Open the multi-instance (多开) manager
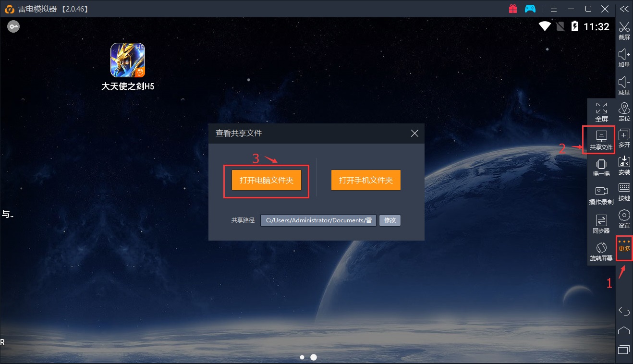Image resolution: width=633 pixels, height=364 pixels. [x=624, y=138]
